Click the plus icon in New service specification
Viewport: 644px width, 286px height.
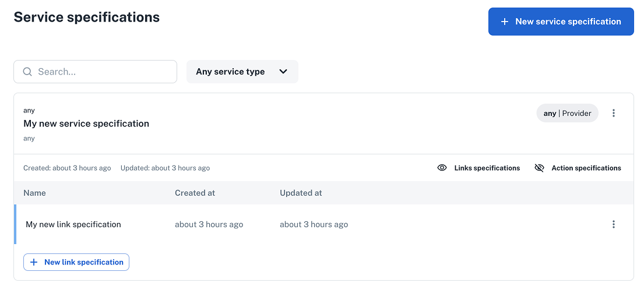pyautogui.click(x=505, y=22)
